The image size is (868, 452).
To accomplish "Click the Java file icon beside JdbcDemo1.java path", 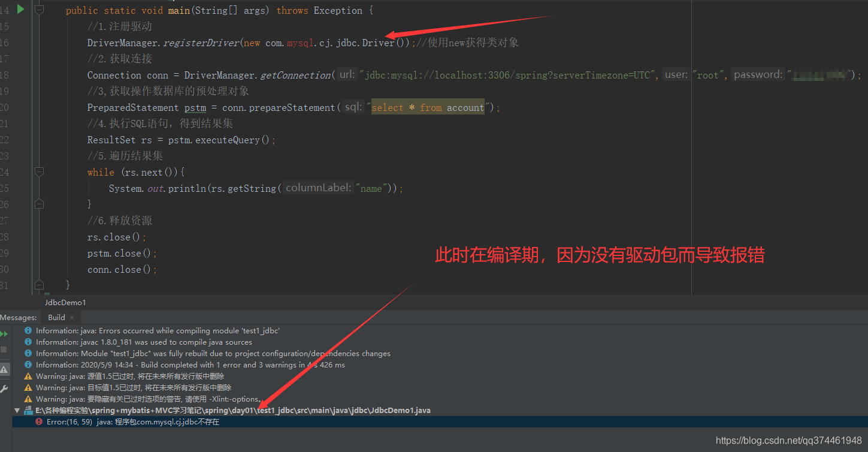I will pos(28,411).
